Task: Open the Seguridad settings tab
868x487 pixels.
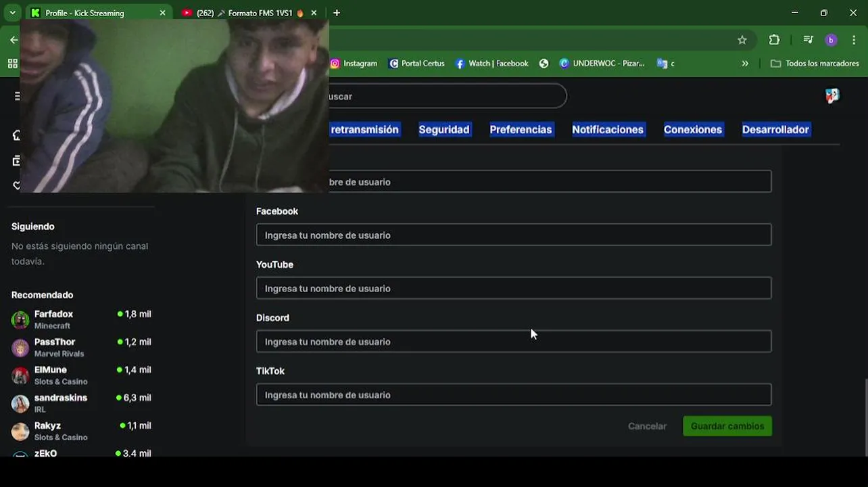Action: click(x=443, y=129)
